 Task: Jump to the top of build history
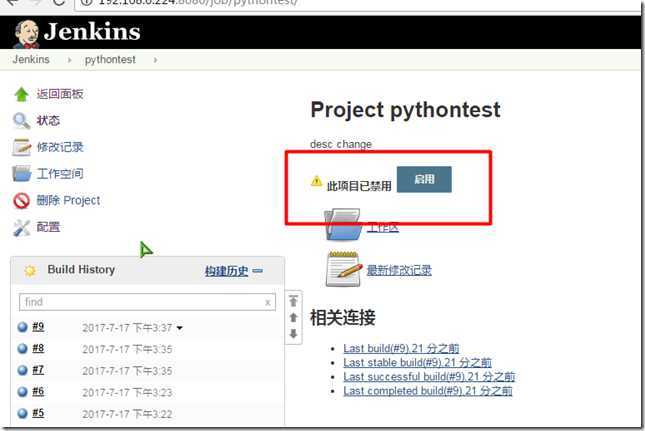[293, 301]
